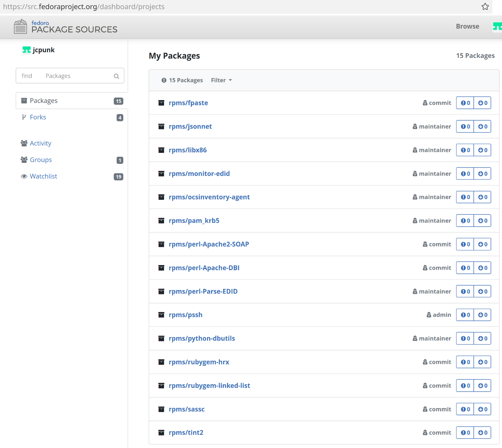Screen dimensions: 502x448
Task: Open pull requests count for rpms/fpaste
Action: (x=482, y=103)
